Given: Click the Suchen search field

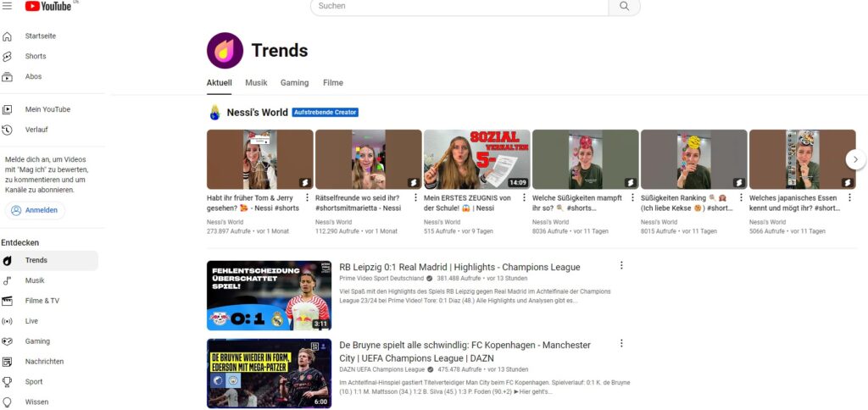Looking at the screenshot, I should 459,6.
